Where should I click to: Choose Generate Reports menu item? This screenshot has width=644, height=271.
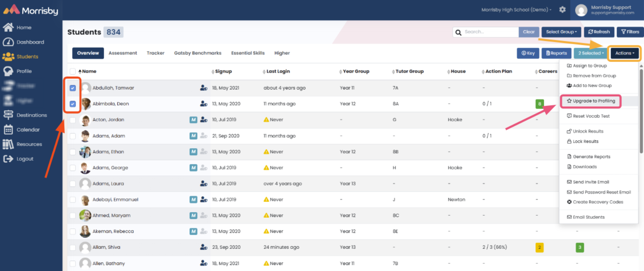pyautogui.click(x=589, y=156)
